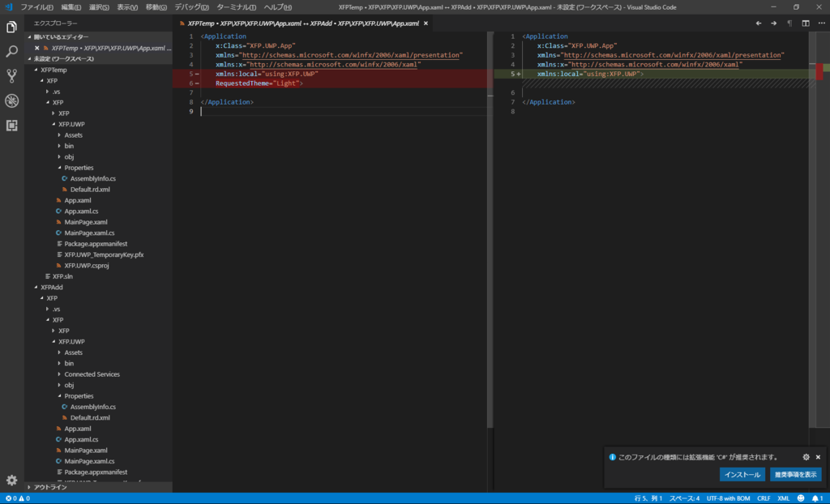Close the App.xaml diff tab
The height and width of the screenshot is (504, 830).
click(x=426, y=23)
